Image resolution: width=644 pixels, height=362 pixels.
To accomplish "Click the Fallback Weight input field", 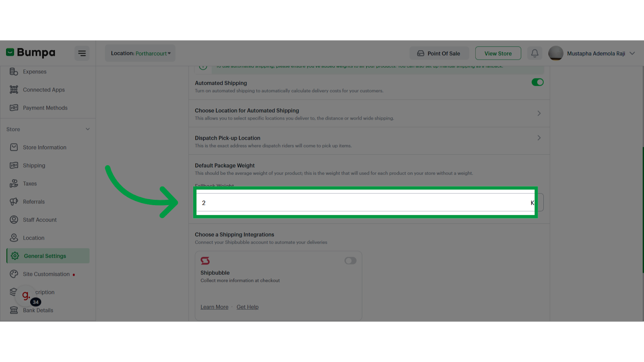I will tap(365, 203).
